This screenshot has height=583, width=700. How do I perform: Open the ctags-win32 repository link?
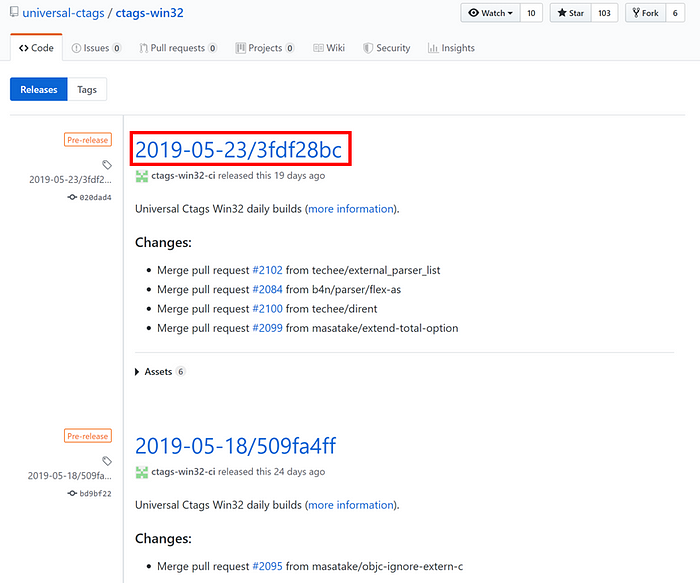point(150,13)
